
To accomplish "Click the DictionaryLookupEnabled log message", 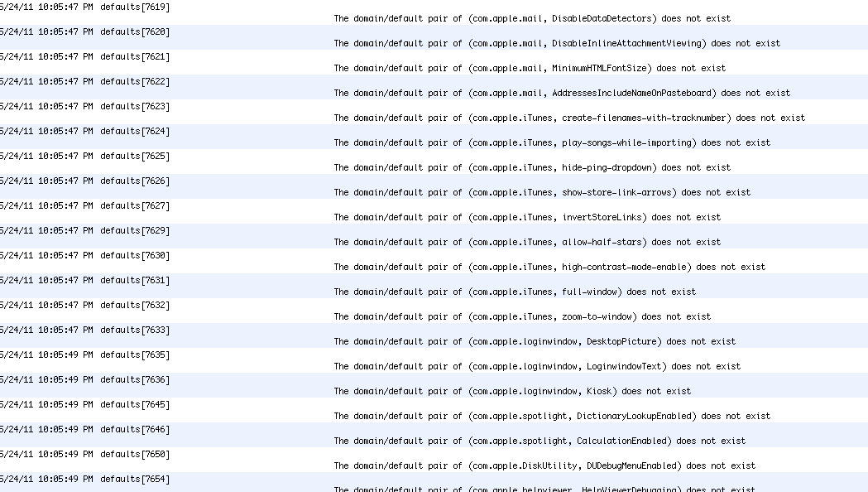I will pyautogui.click(x=552, y=417).
